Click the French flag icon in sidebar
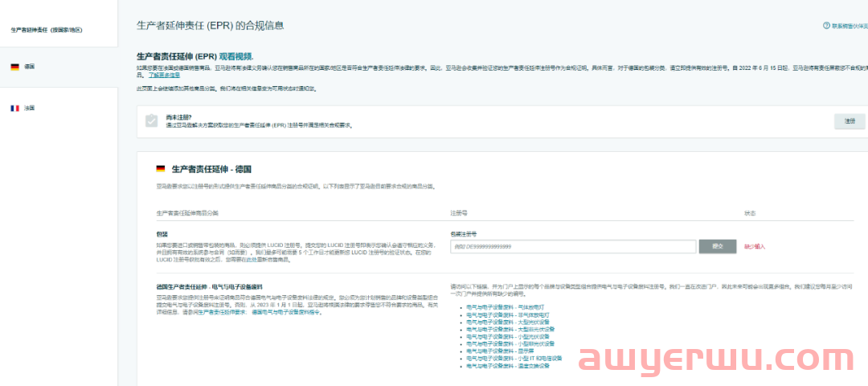 coord(14,108)
